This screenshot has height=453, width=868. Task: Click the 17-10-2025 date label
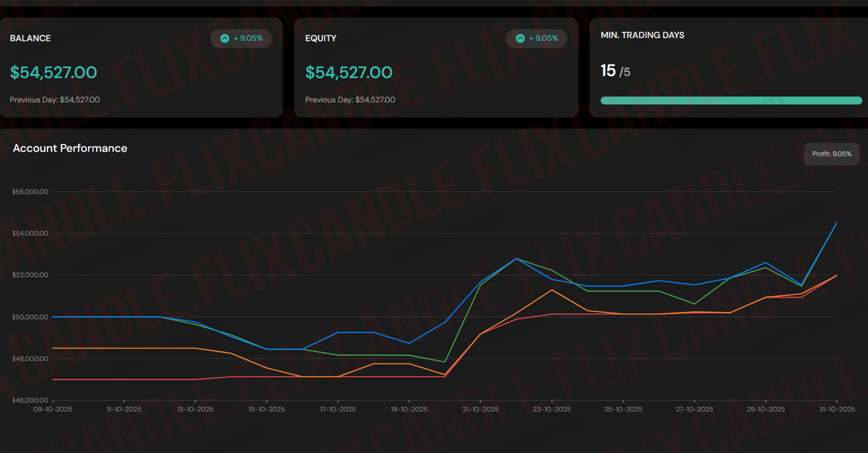338,409
